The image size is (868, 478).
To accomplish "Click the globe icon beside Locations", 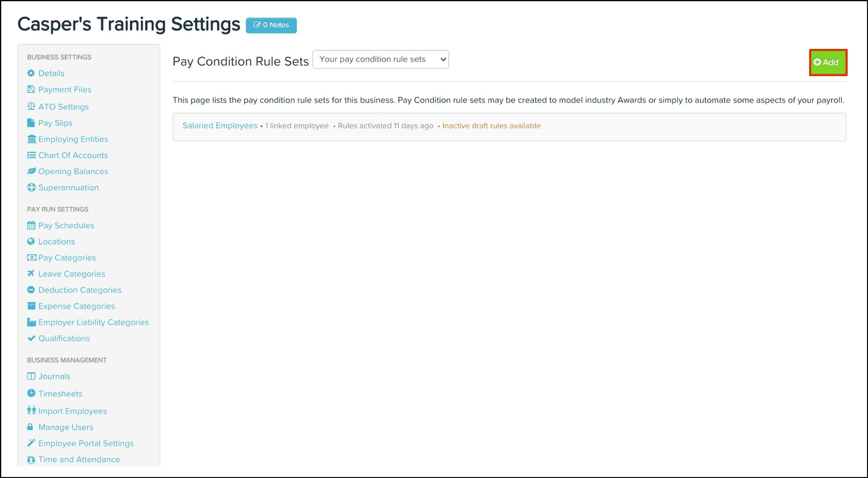I will tap(31, 241).
